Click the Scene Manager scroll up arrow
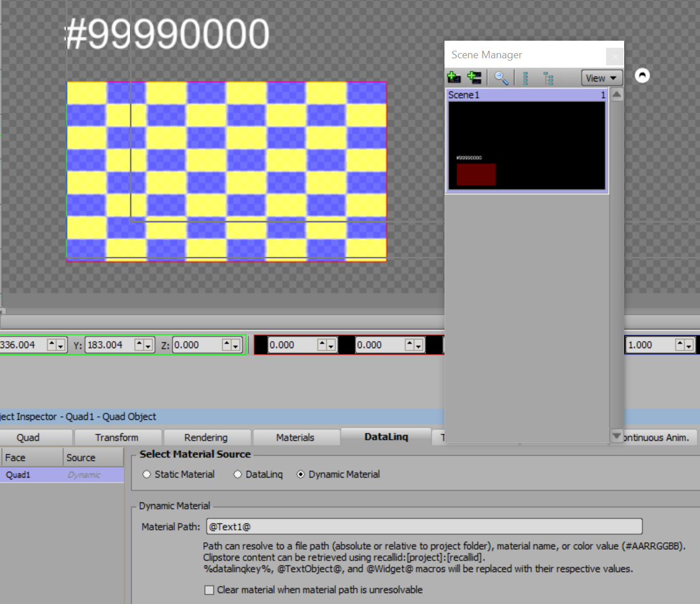The width and height of the screenshot is (700, 604). [x=616, y=94]
